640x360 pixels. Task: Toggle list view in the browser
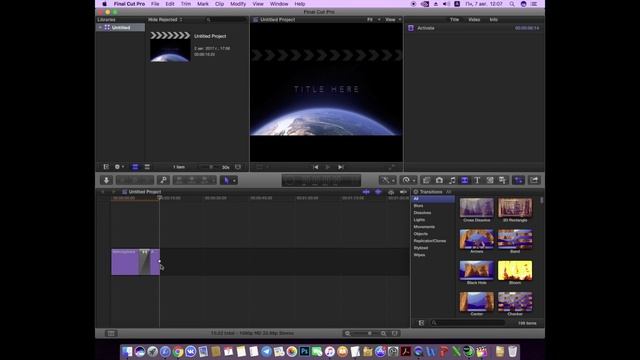pyautogui.click(x=147, y=167)
